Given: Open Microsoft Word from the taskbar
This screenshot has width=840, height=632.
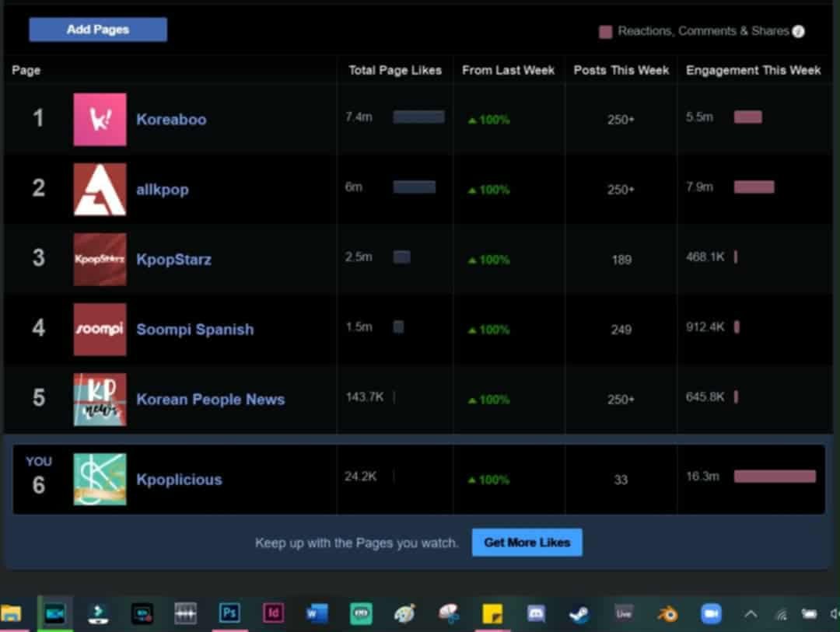Looking at the screenshot, I should (x=317, y=613).
